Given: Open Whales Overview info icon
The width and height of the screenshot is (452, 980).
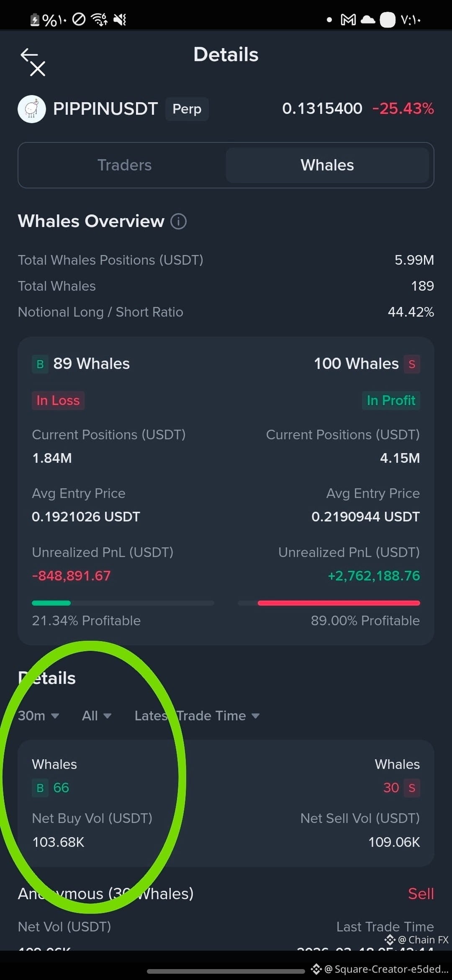Looking at the screenshot, I should (x=179, y=221).
